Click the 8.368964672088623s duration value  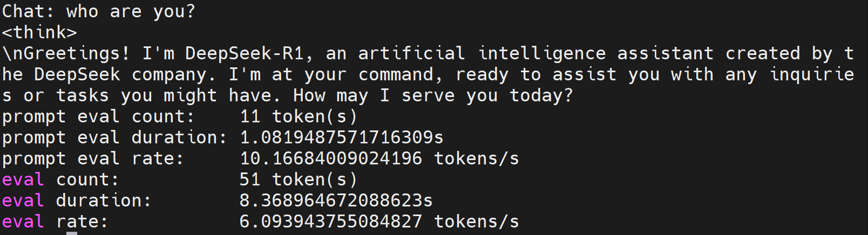(x=336, y=201)
